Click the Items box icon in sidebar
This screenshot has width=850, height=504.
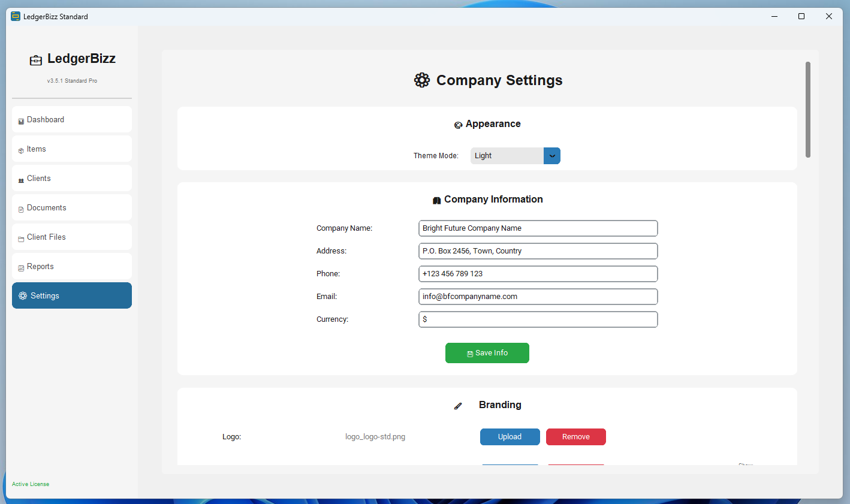click(21, 150)
